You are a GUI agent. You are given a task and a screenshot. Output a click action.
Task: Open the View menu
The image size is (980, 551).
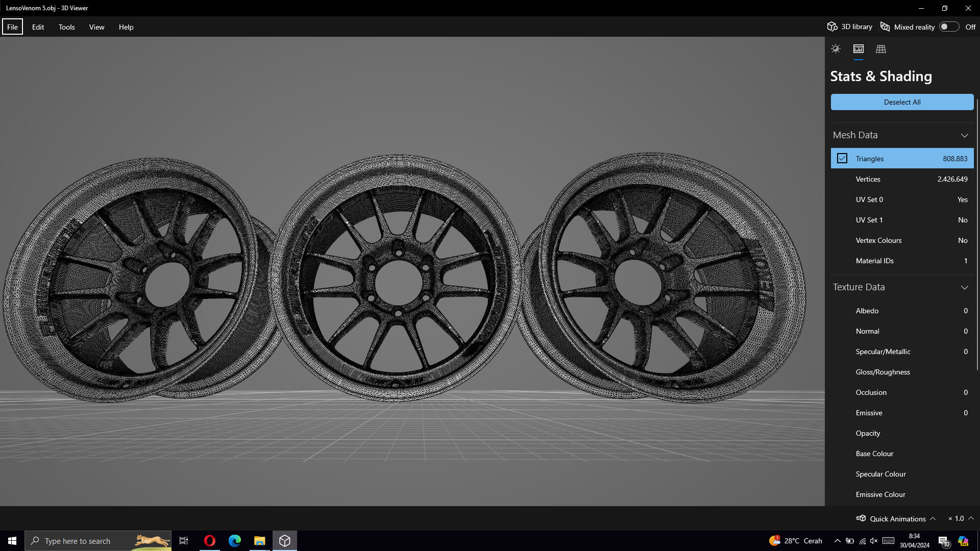96,27
